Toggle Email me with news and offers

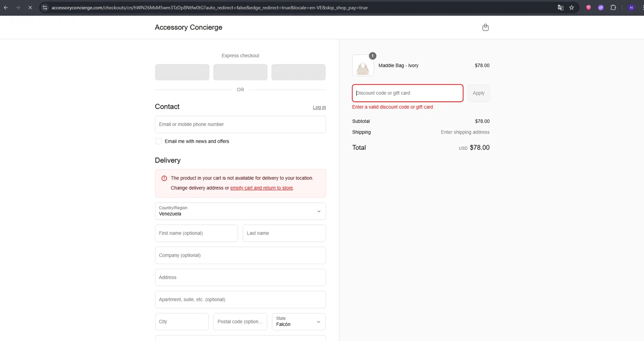coord(158,141)
